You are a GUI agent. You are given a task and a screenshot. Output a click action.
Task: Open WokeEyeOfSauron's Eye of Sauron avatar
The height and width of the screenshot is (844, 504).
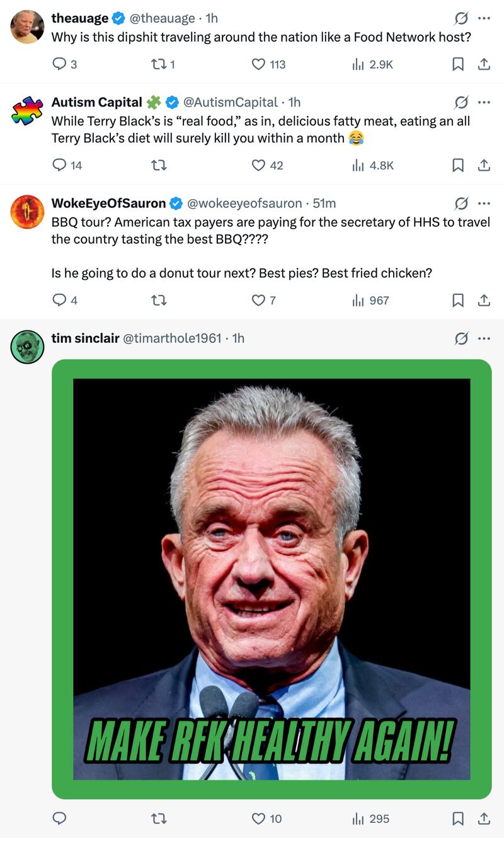click(x=27, y=212)
